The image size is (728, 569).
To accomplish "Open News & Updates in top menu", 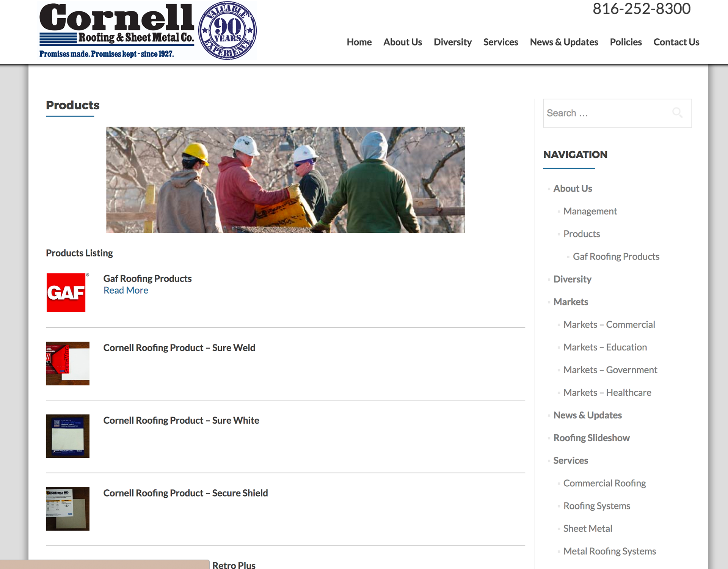I will point(564,42).
